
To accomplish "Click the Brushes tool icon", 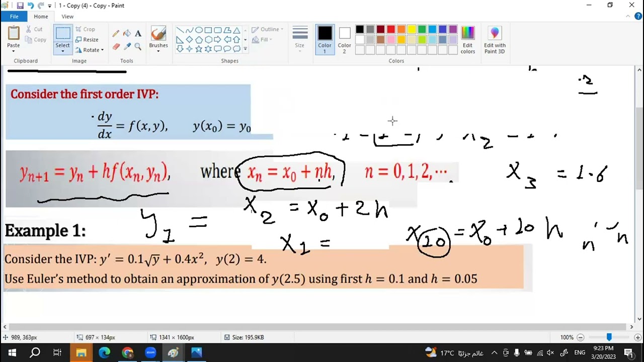I will click(x=158, y=33).
